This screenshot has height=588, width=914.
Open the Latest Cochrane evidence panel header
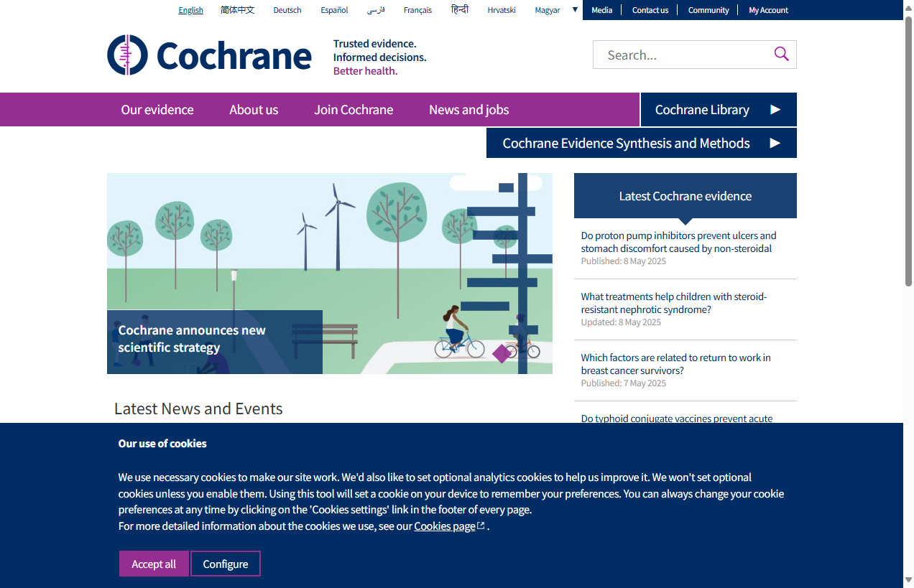[685, 195]
